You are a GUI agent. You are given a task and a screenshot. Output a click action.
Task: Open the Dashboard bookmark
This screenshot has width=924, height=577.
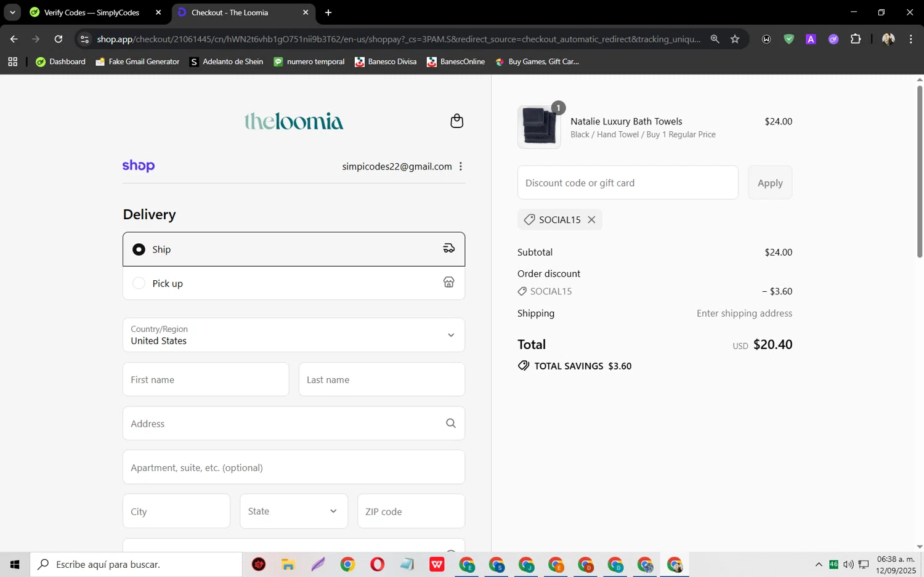(61, 62)
